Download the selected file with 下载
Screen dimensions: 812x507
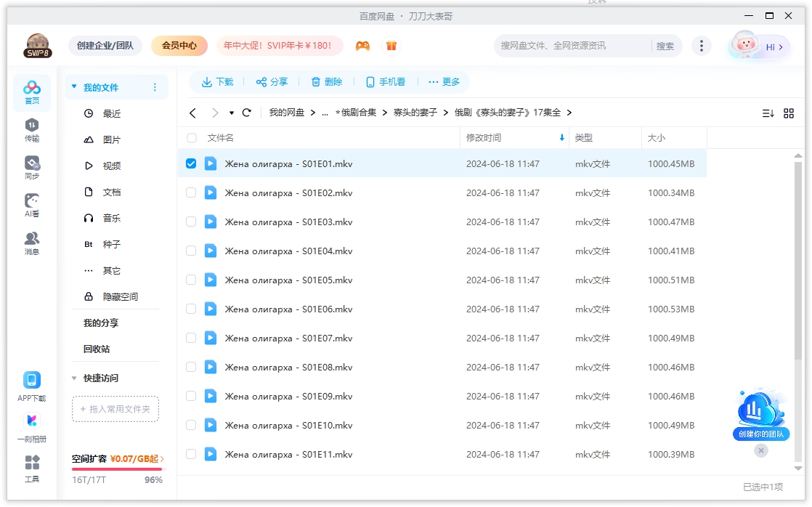coord(216,81)
